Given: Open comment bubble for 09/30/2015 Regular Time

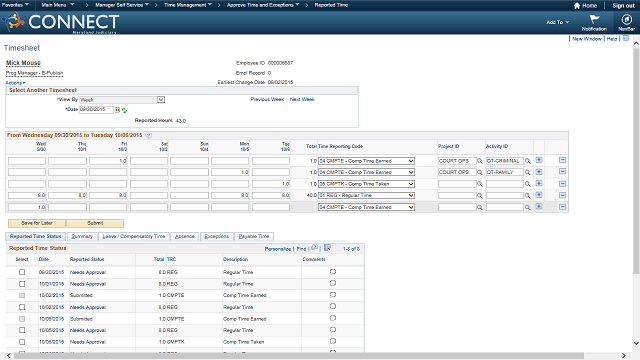Looking at the screenshot, I should 333,272.
